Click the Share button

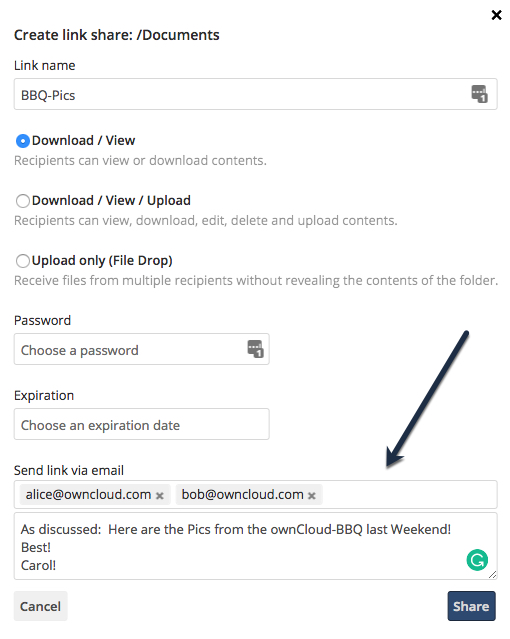[x=471, y=606]
